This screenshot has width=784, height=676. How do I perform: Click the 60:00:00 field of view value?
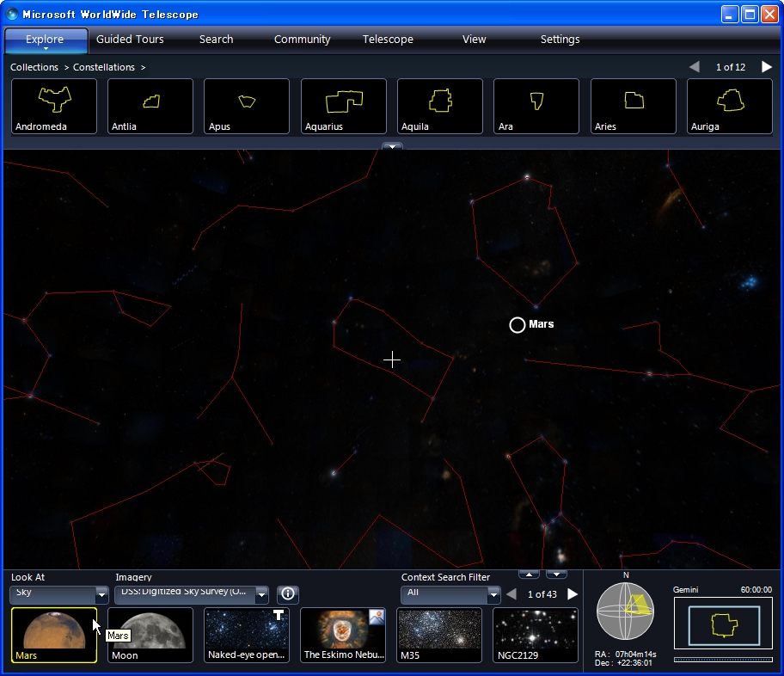pos(756,589)
